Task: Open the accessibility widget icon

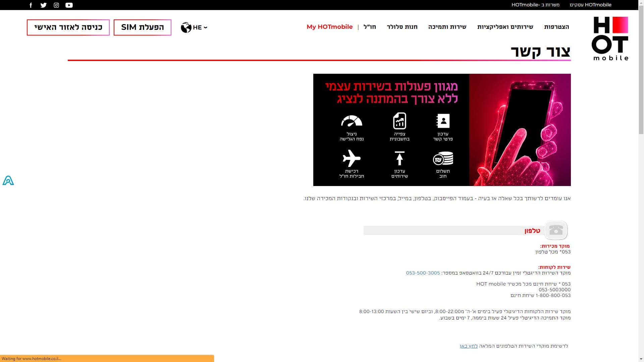Action: tap(8, 181)
